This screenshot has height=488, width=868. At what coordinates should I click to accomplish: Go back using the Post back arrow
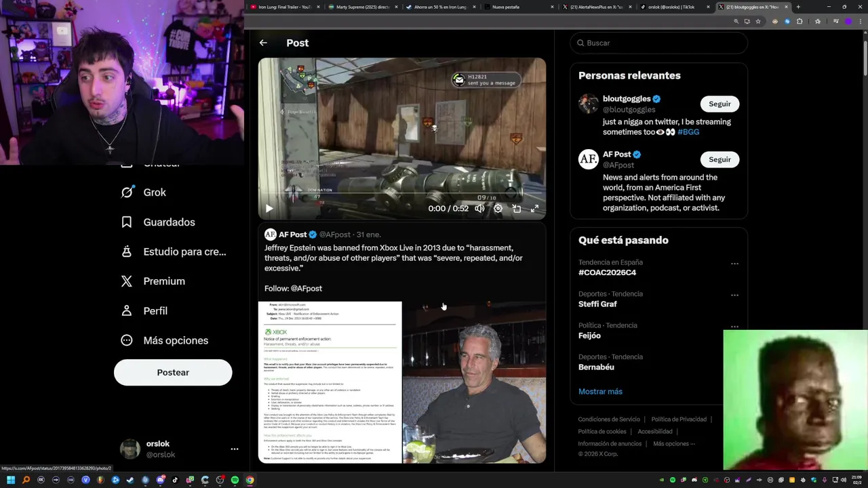(263, 43)
